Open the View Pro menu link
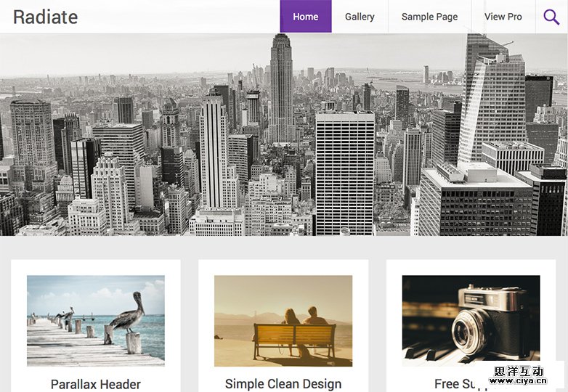 pyautogui.click(x=503, y=17)
